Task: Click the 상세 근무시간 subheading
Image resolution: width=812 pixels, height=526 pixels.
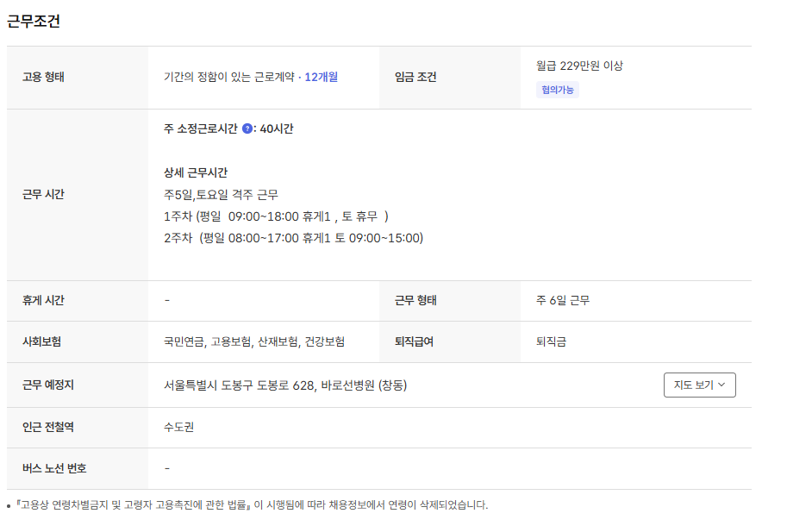Action: pos(196,172)
